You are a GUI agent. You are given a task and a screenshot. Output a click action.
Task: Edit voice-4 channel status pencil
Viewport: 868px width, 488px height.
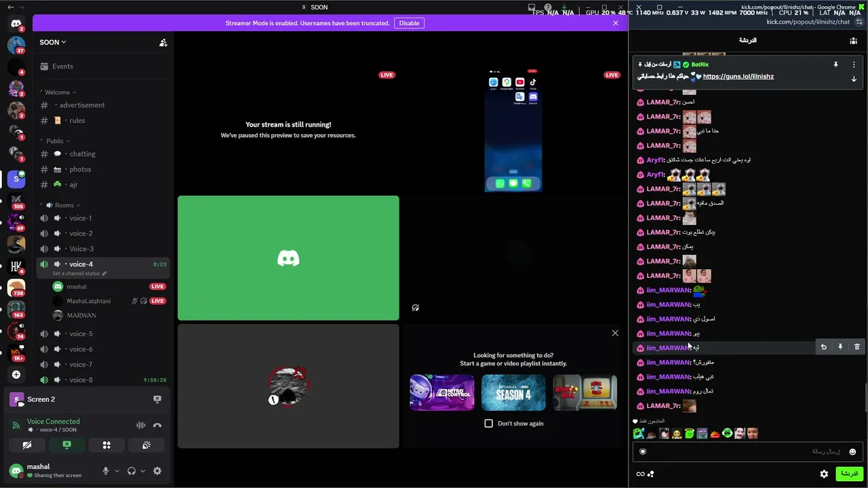pyautogui.click(x=104, y=274)
